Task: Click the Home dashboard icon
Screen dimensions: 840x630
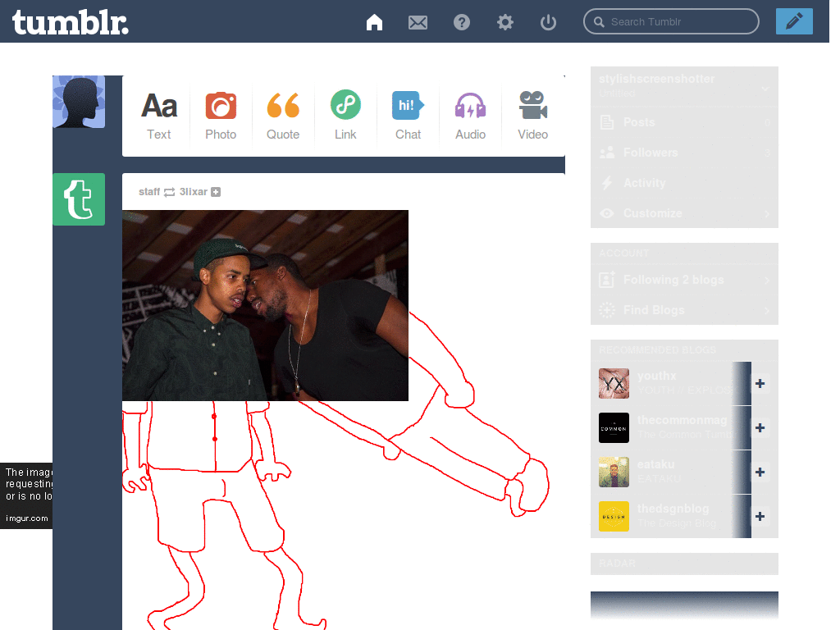Action: pos(374,22)
